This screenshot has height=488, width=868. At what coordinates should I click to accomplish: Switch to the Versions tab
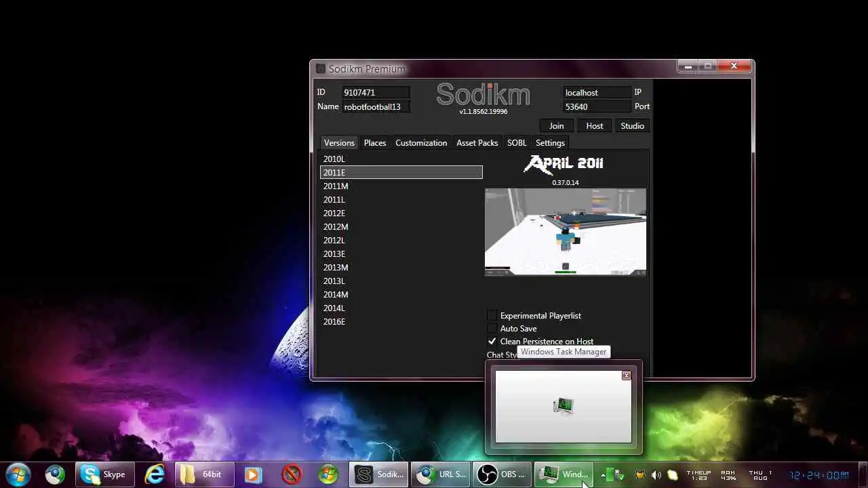click(x=339, y=142)
